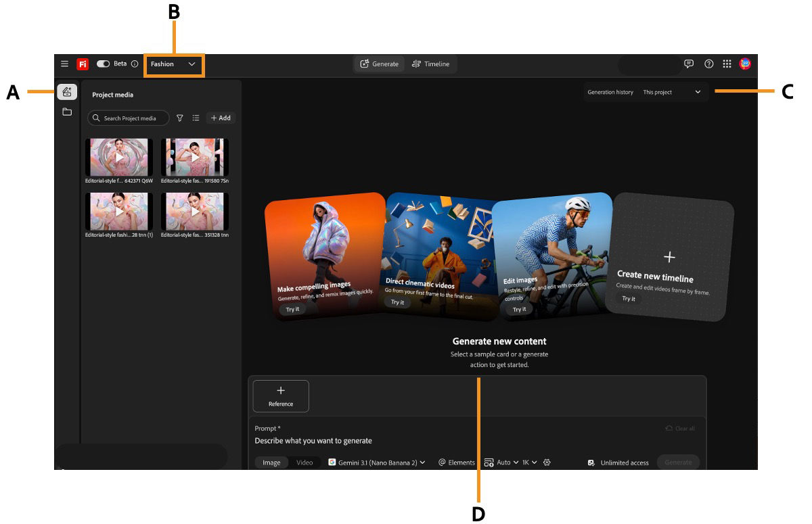Open the user profile avatar
812x524 pixels.
tap(745, 64)
